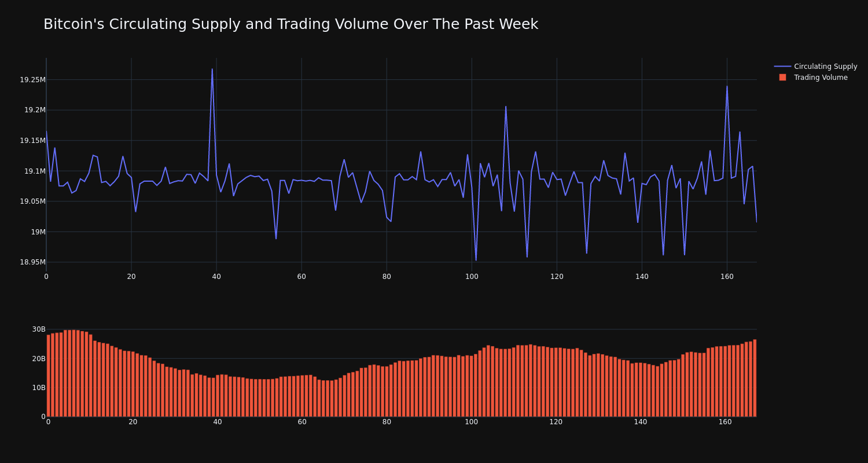This screenshot has width=868, height=463.
Task: Click the 30B volume axis label
Action: coord(39,329)
